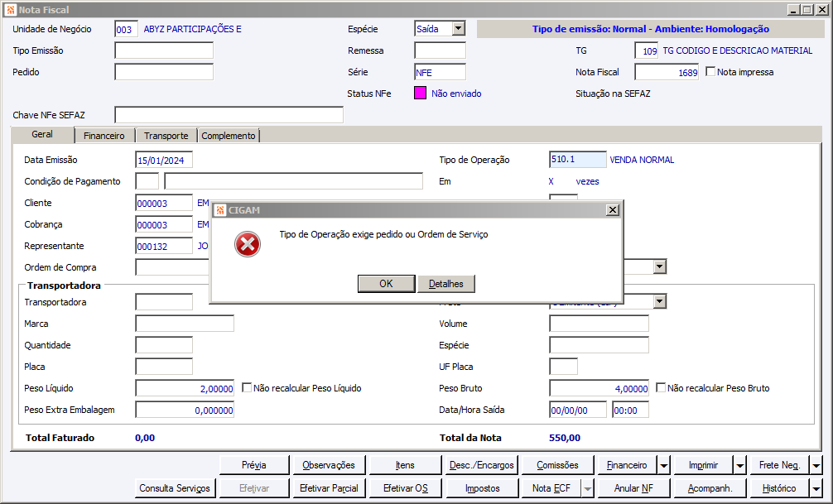Image resolution: width=833 pixels, height=504 pixels.
Task: Click Nota ECF button
Action: click(551, 488)
